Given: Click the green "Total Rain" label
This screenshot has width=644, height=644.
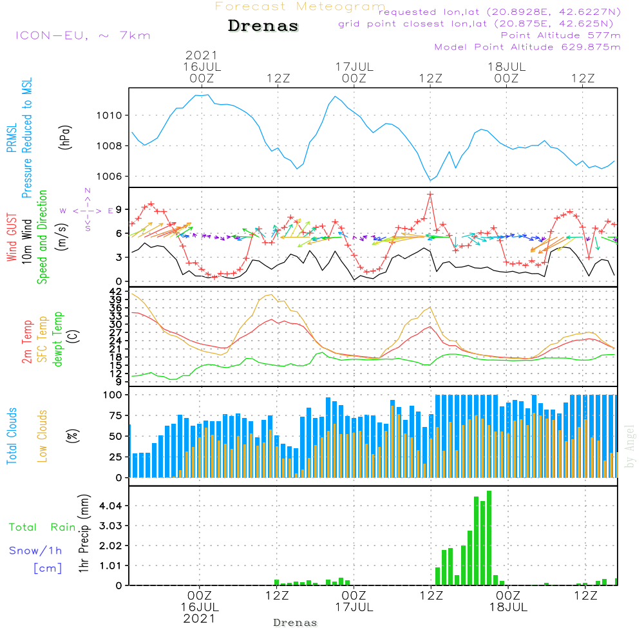Looking at the screenshot, I should pos(43,527).
